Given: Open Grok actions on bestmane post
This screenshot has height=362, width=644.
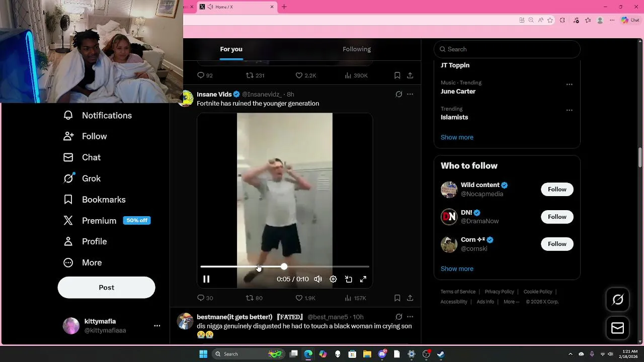Looking at the screenshot, I should 399,317.
